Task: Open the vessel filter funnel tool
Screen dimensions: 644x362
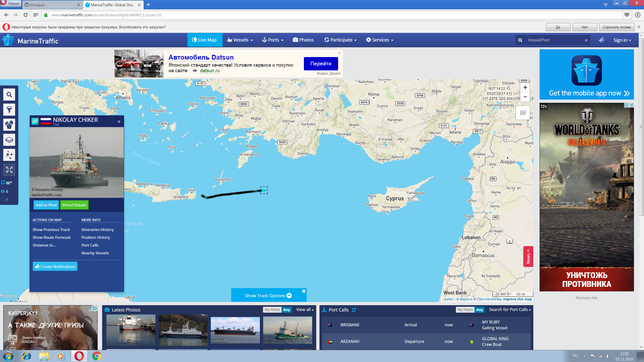Action: coord(9,110)
